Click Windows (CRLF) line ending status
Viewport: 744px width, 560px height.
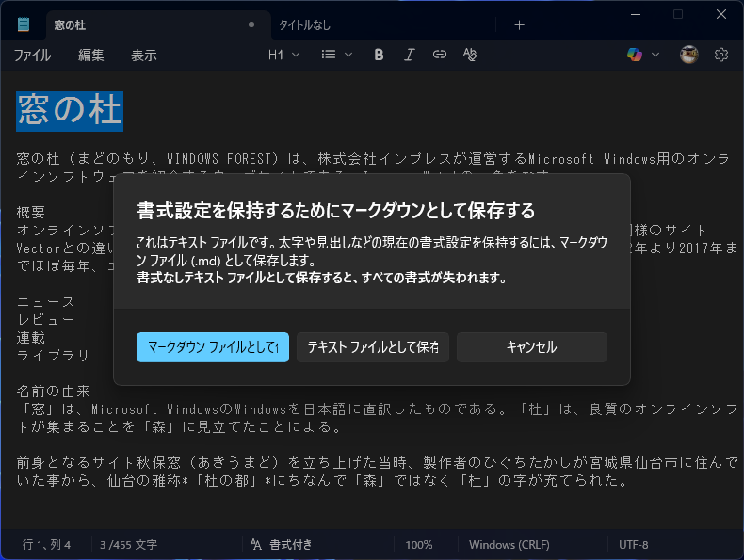[x=509, y=544]
